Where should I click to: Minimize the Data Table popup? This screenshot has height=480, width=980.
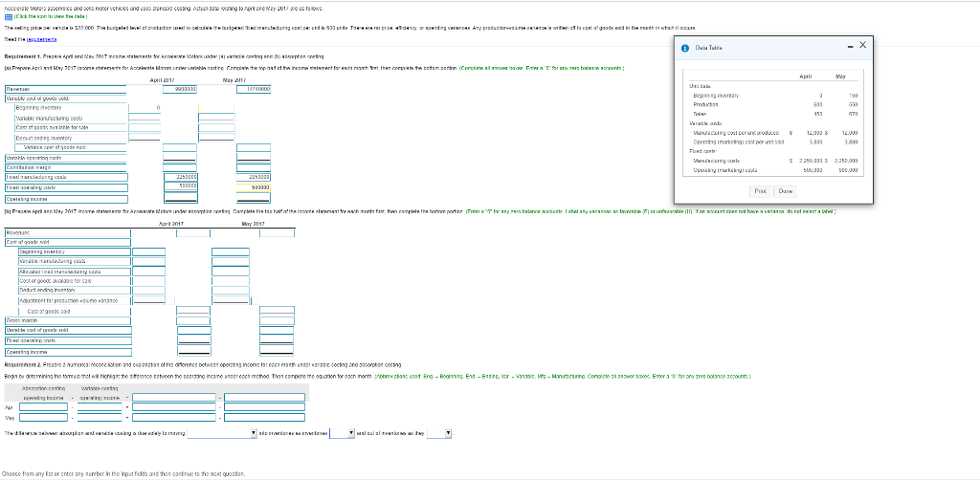coord(851,45)
